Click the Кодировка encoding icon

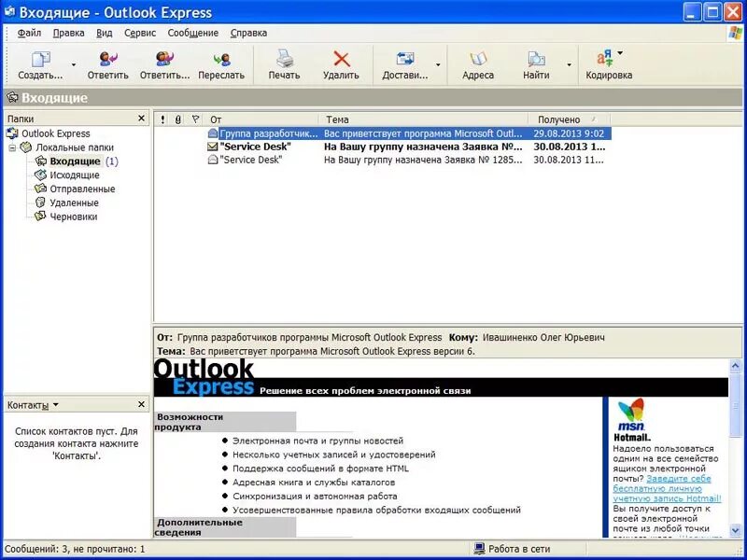[605, 60]
